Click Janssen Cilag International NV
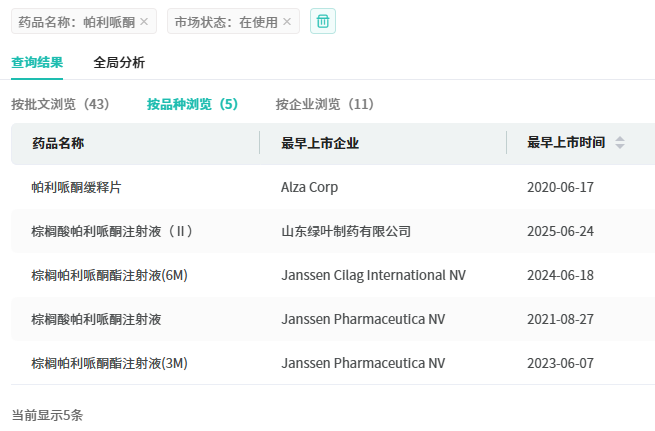The image size is (655, 431). tap(373, 275)
